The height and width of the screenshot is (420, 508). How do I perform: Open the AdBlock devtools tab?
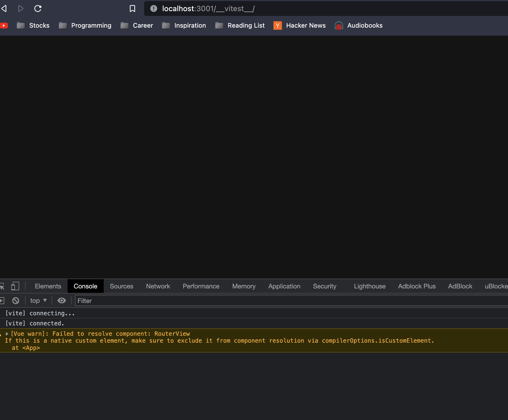460,286
